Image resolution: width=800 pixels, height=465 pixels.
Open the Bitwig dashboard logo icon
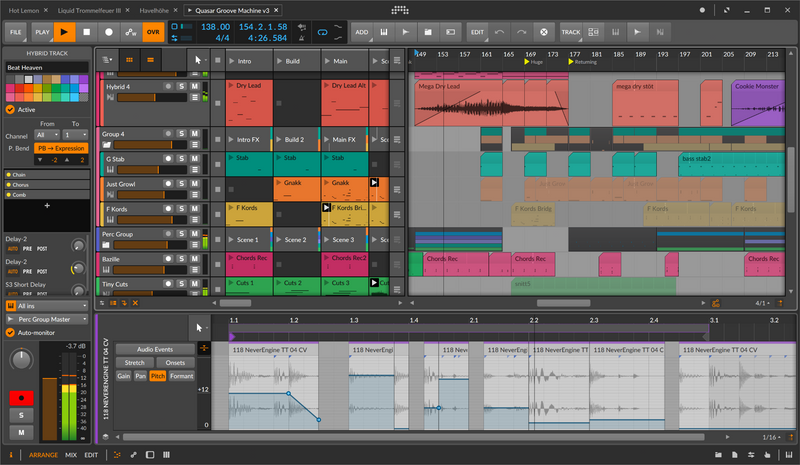tap(400, 10)
